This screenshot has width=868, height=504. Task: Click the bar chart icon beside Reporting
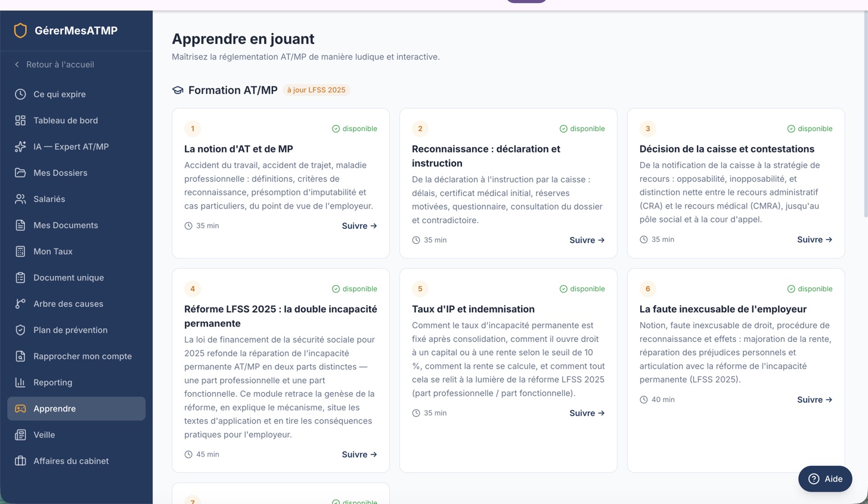click(20, 382)
